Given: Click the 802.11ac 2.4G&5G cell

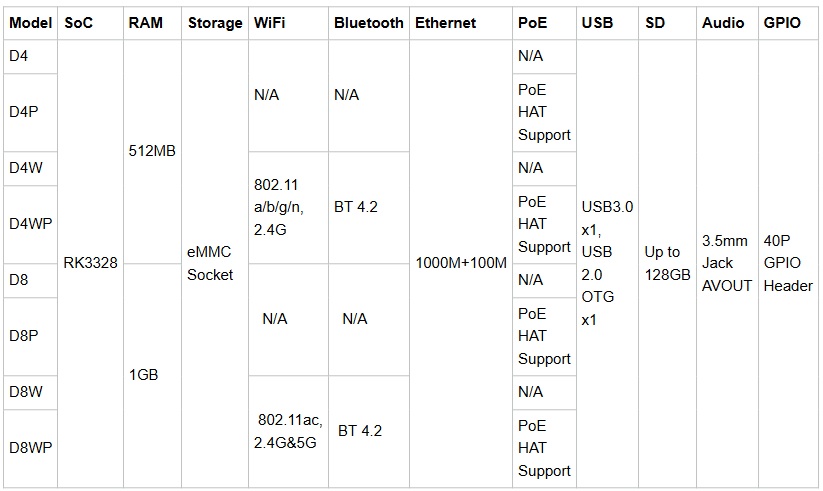Looking at the screenshot, I should [286, 431].
